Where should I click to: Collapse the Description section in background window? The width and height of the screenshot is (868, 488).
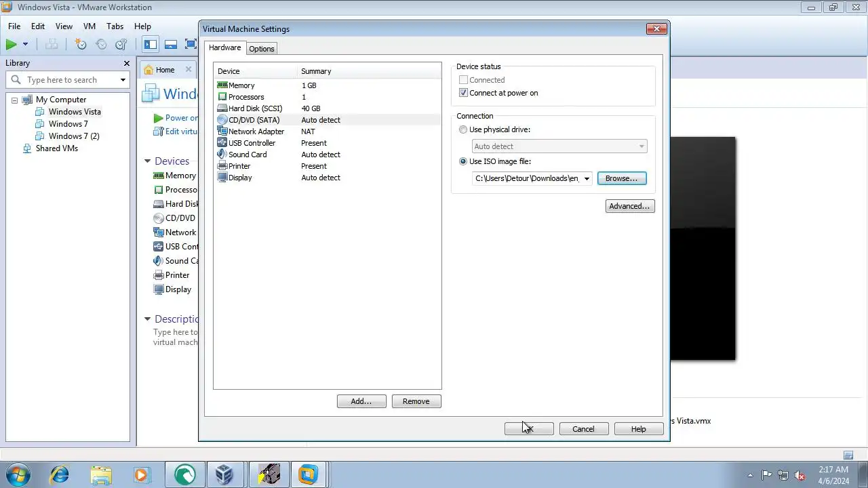pyautogui.click(x=147, y=319)
